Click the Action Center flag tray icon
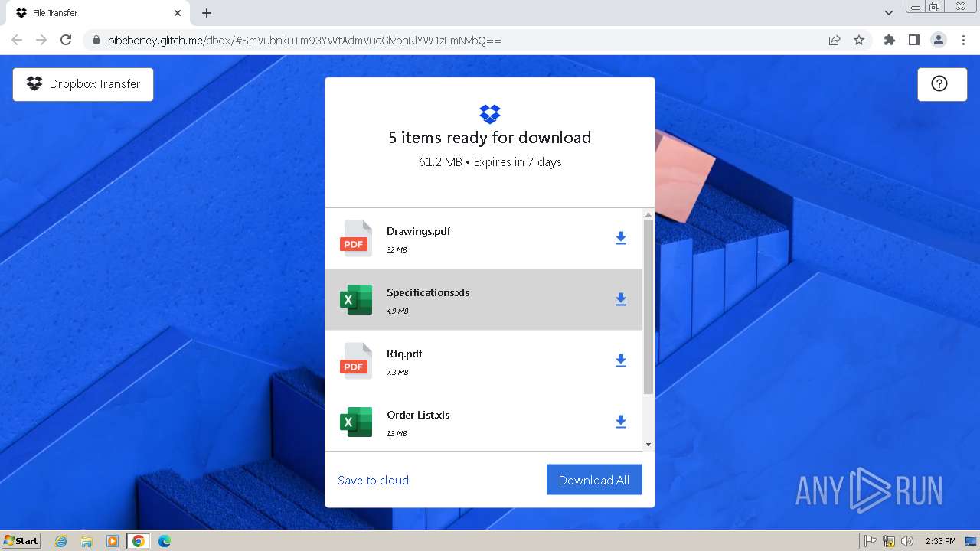The image size is (980, 551). tap(871, 541)
